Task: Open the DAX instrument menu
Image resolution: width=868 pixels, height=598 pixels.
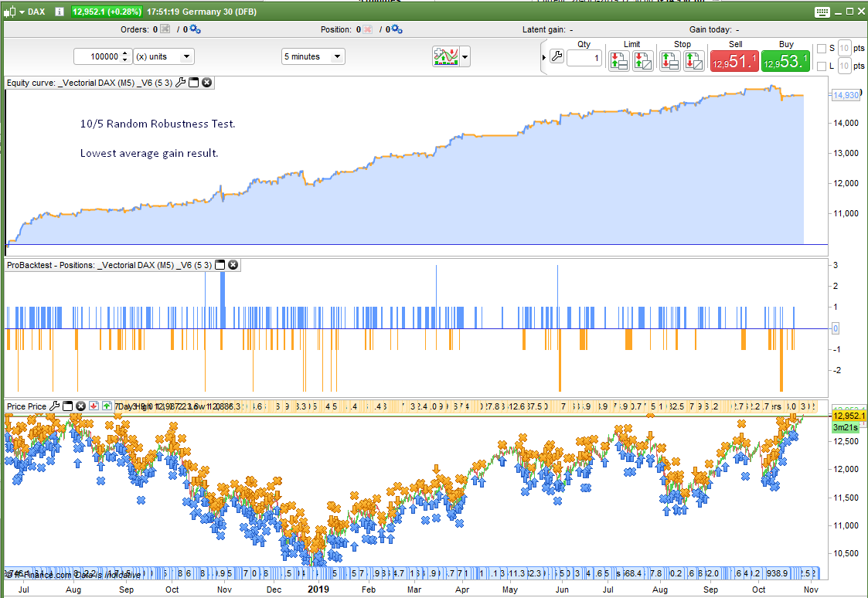Action: [22, 12]
